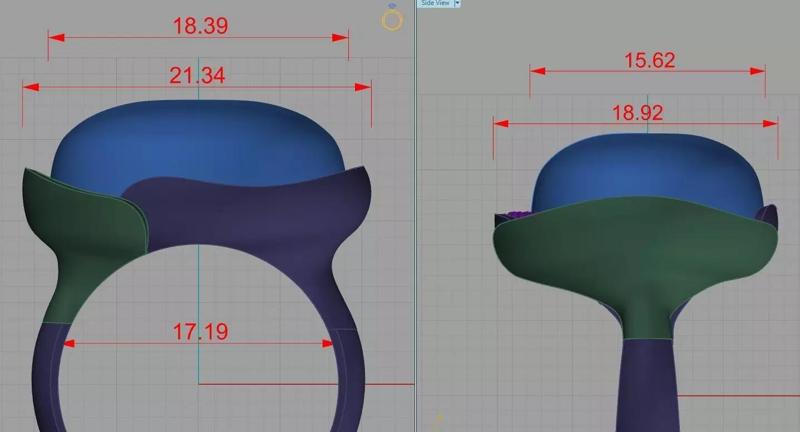
Task: Pick the small purple gems in side view
Action: pyautogui.click(x=517, y=215)
